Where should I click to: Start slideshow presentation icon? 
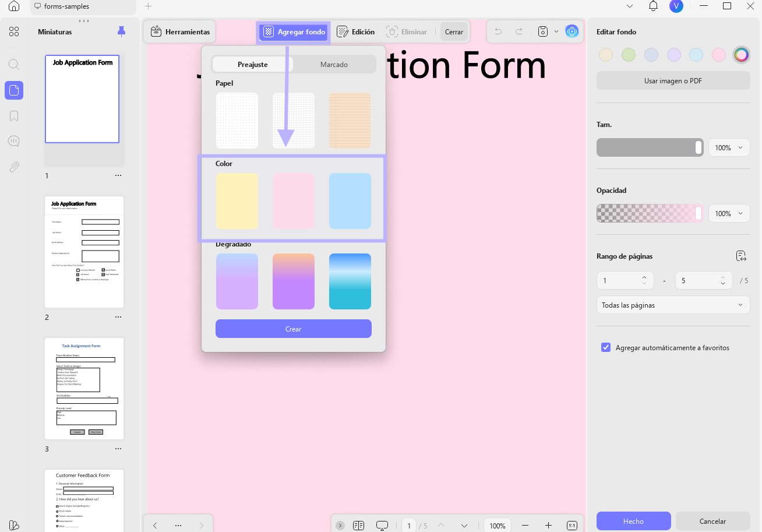coord(382,526)
